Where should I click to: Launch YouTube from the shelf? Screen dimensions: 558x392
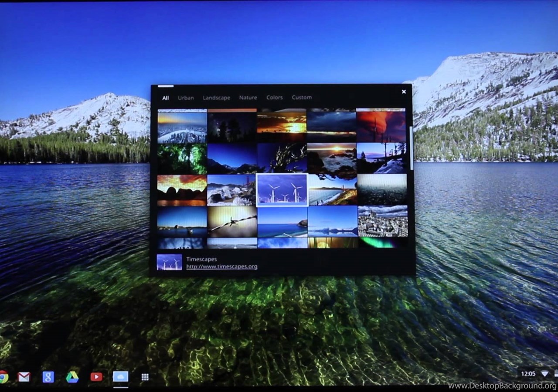[96, 377]
